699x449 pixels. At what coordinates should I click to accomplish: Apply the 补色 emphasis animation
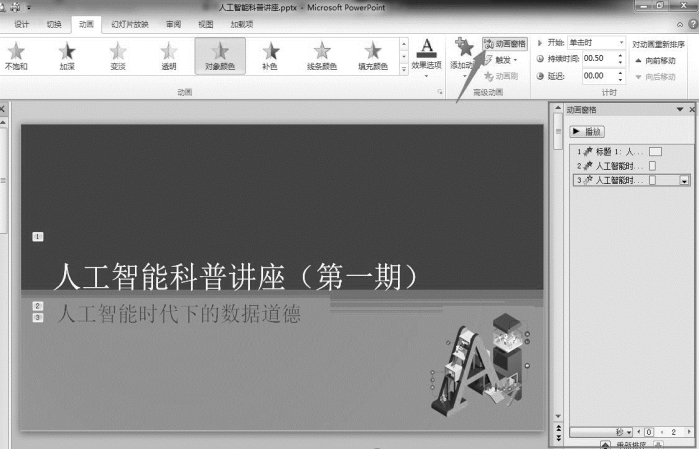270,56
